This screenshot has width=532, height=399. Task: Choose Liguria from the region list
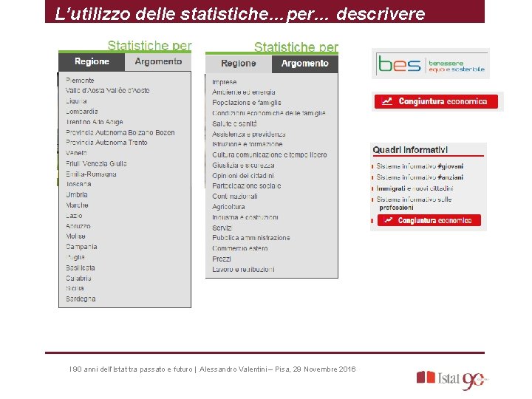click(76, 101)
